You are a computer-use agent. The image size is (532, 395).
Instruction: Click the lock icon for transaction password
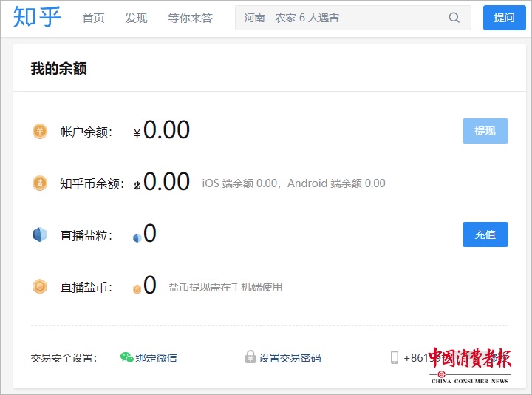coord(250,357)
